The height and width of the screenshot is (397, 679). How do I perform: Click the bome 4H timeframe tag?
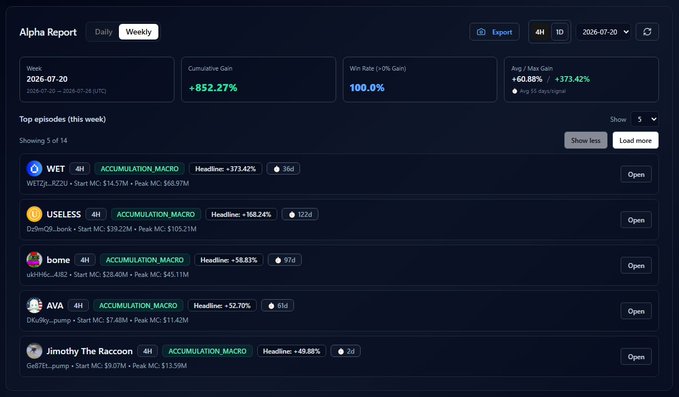click(x=85, y=260)
